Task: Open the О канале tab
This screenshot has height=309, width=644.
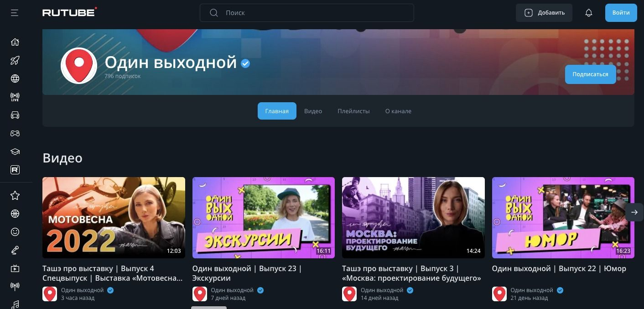Action: (x=398, y=111)
